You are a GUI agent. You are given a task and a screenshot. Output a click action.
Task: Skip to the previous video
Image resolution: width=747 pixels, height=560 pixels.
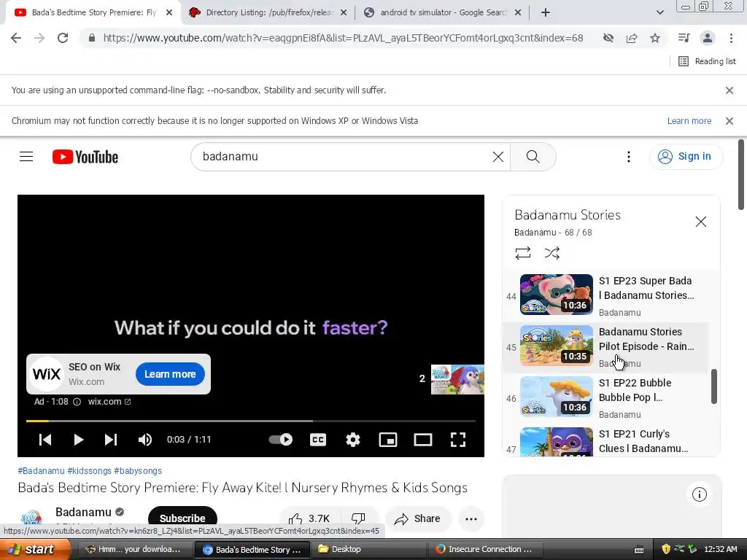pyautogui.click(x=45, y=440)
